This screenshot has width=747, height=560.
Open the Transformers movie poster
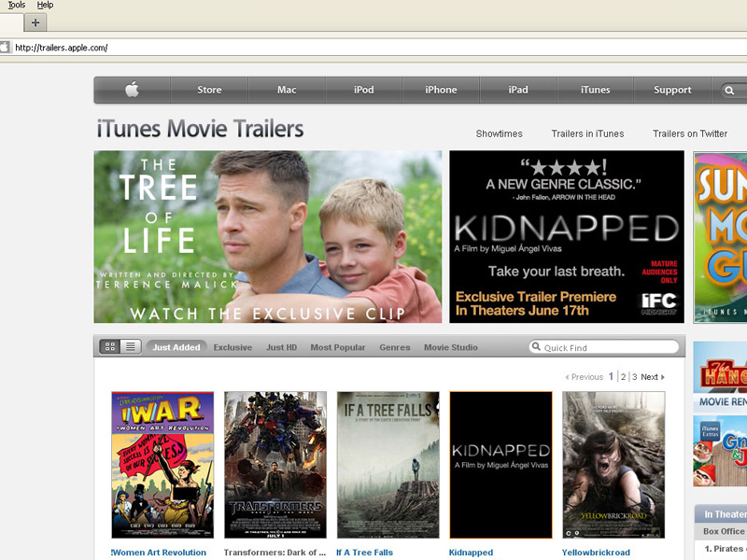click(x=275, y=465)
